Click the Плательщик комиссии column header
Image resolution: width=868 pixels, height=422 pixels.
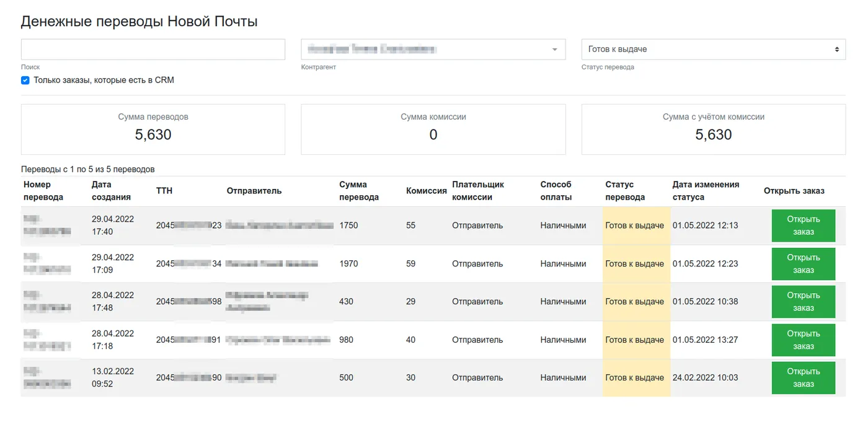pos(478,191)
